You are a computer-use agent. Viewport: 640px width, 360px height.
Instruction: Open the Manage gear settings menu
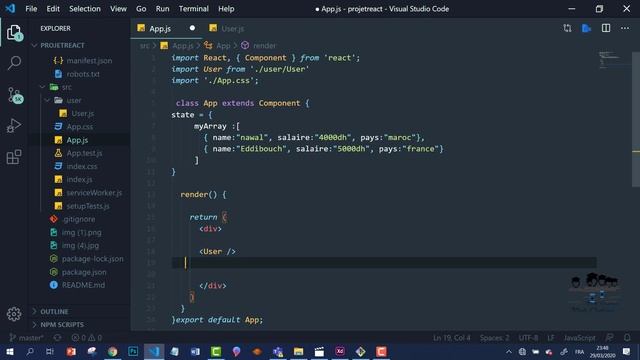point(14,313)
